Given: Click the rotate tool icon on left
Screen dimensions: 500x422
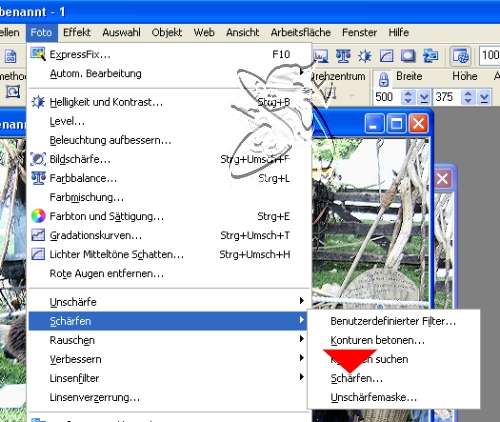Looking at the screenshot, I should tap(13, 91).
